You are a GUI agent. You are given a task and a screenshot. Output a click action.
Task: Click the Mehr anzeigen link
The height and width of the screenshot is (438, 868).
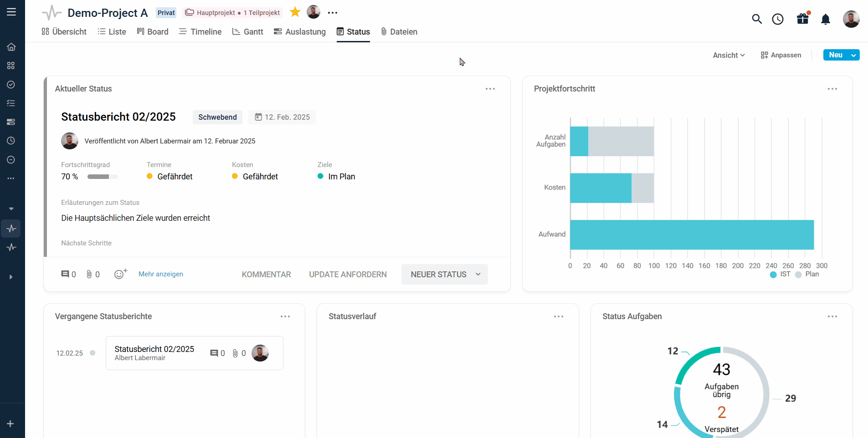coord(161,274)
